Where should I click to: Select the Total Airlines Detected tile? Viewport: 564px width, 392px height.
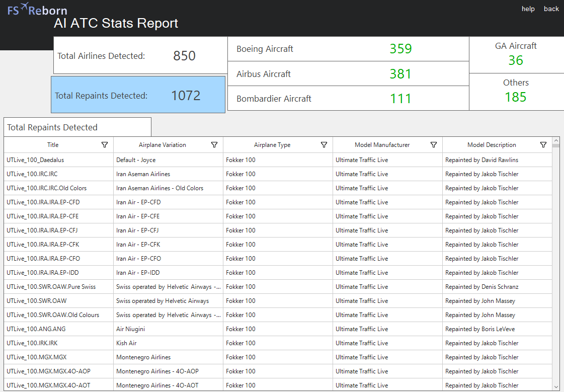140,56
